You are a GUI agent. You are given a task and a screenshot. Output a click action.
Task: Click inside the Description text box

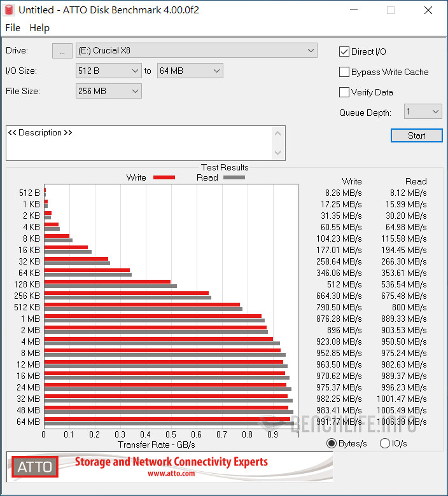pos(140,143)
